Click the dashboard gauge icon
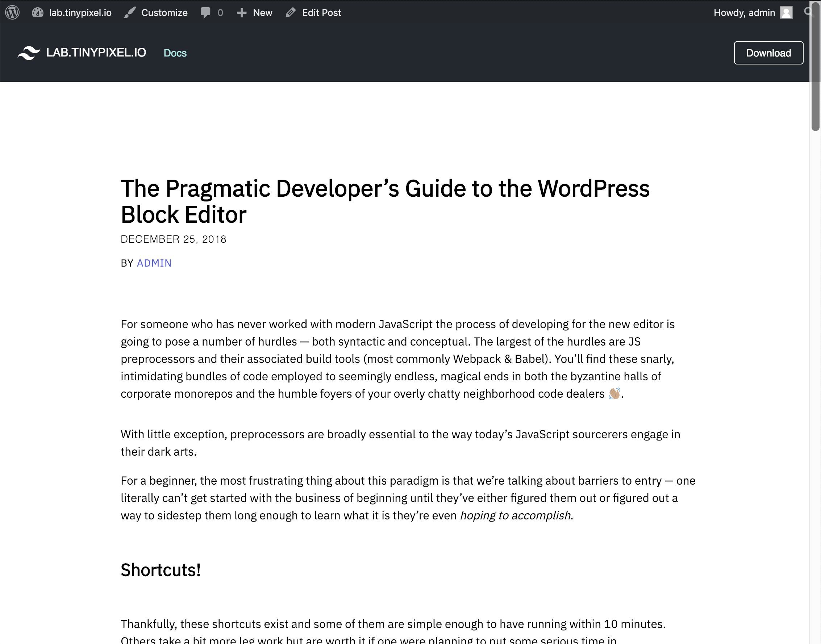This screenshot has width=821, height=644. pos(38,12)
